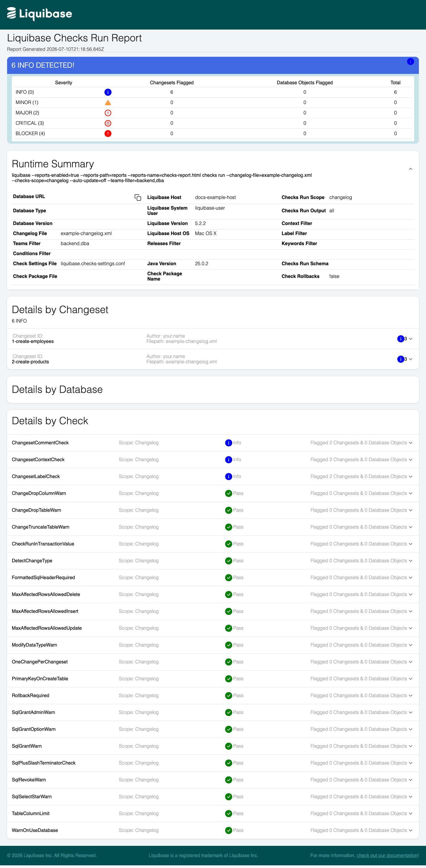Click the 'liquibase-user' system user value
This screenshot has height=868, width=426.
tap(210, 208)
